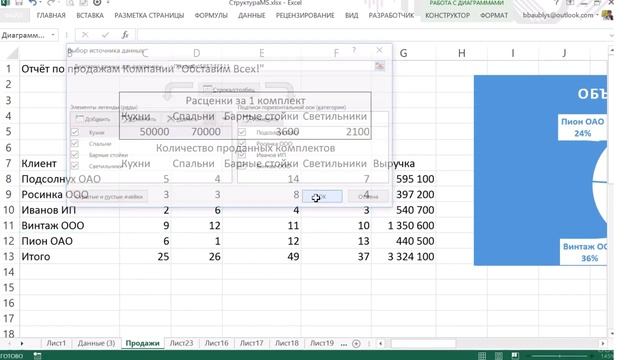
Task: Open the ВИД ribbon tab
Action: [x=351, y=16]
